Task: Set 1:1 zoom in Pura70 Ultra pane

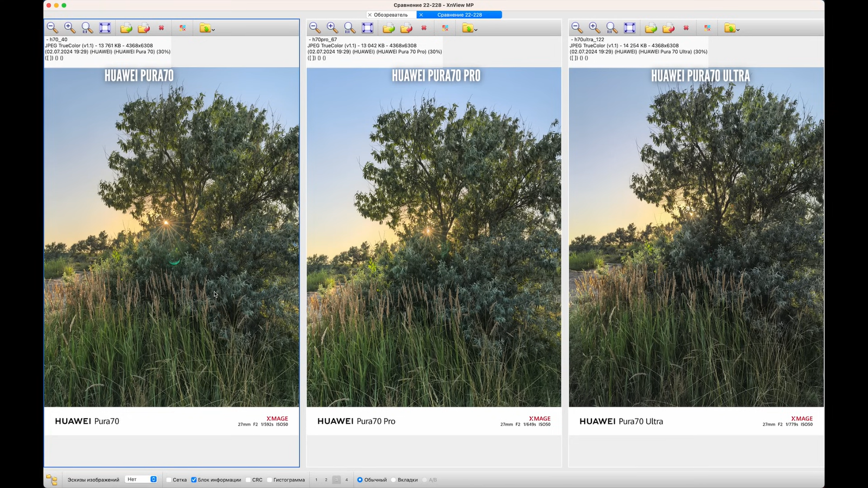Action: tap(612, 28)
